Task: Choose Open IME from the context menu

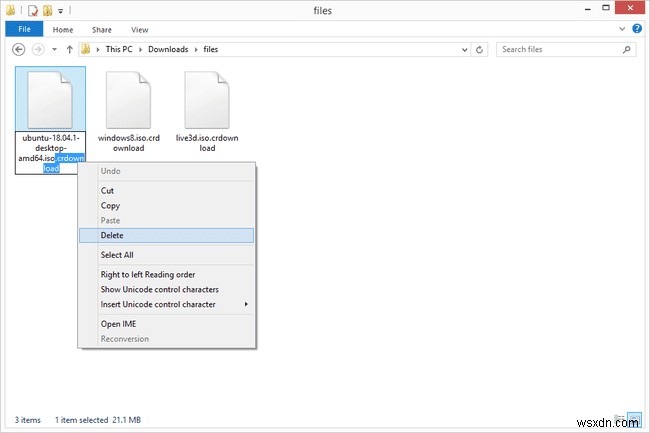Action: 166,324
